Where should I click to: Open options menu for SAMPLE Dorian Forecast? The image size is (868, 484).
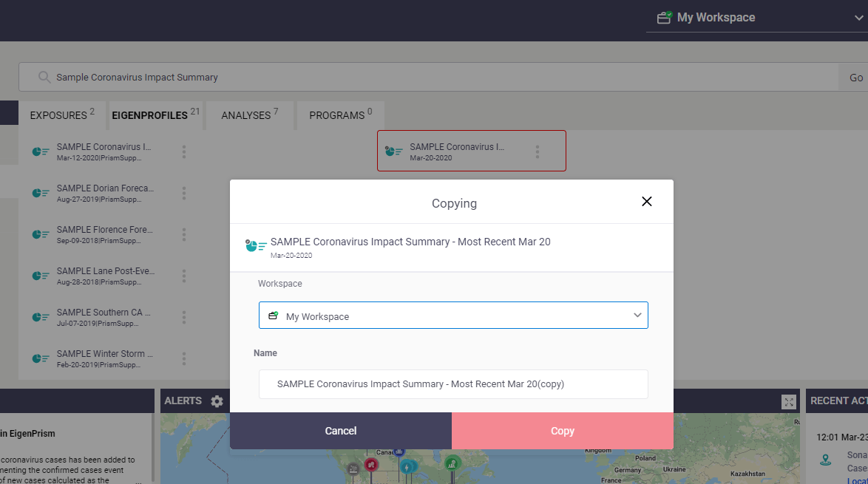(x=184, y=193)
